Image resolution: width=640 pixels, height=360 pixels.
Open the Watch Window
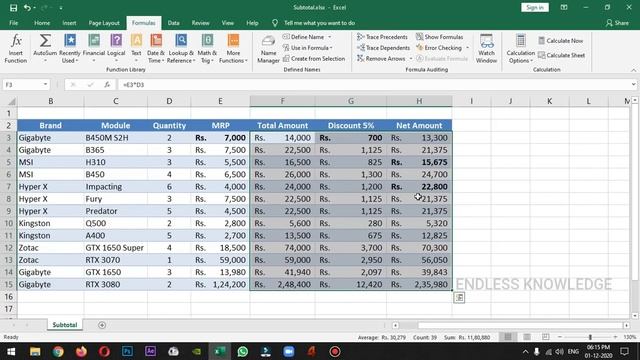(x=486, y=48)
